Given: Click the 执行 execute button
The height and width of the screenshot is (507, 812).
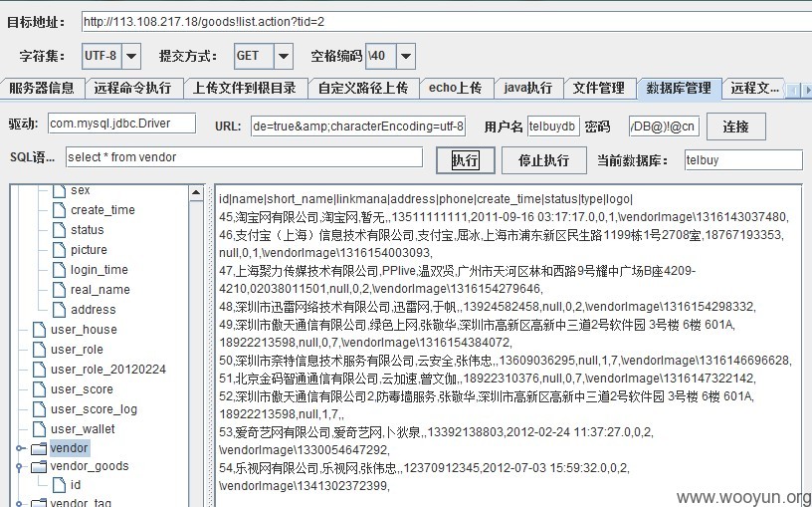Looking at the screenshot, I should point(465,160).
